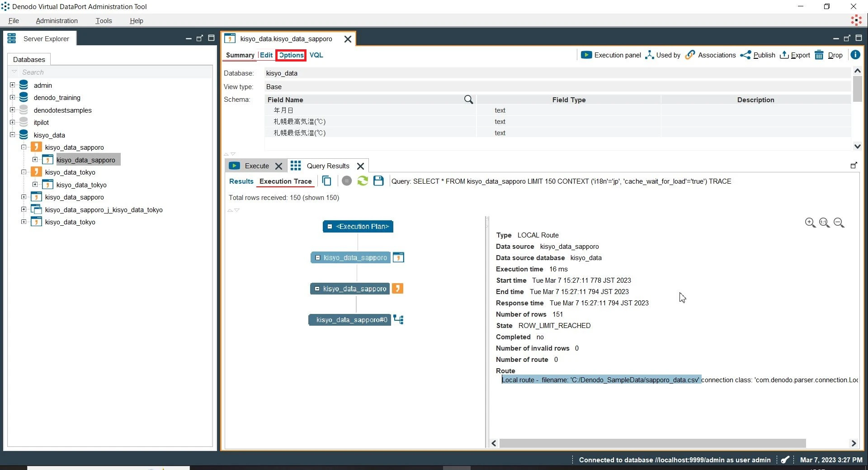Click the route icon beside kisyo_data_sapporo#0
868x470 pixels.
398,319
